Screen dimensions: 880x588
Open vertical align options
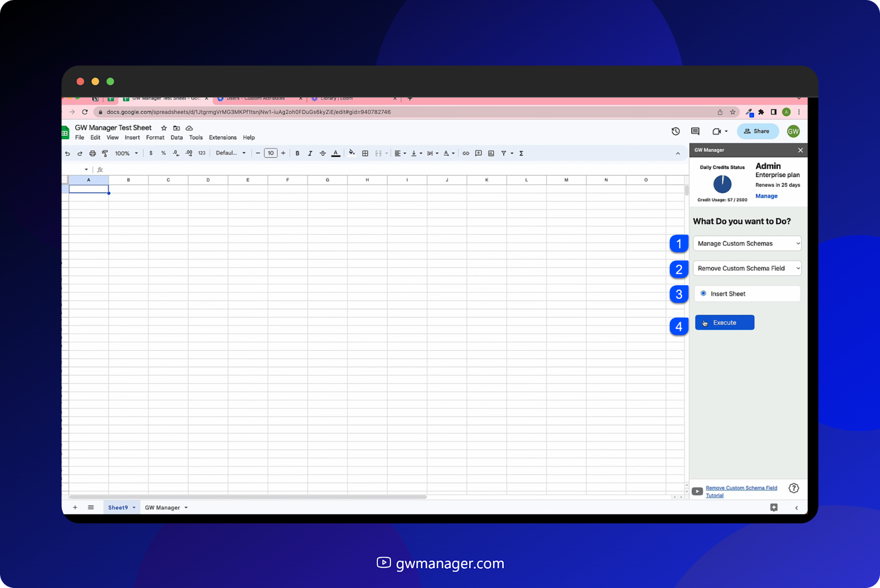click(417, 153)
